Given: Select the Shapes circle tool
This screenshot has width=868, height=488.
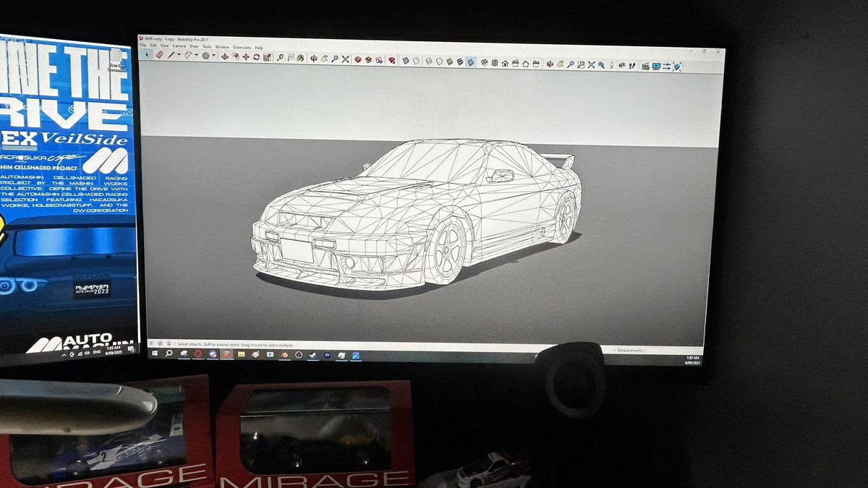Looking at the screenshot, I should 206,55.
